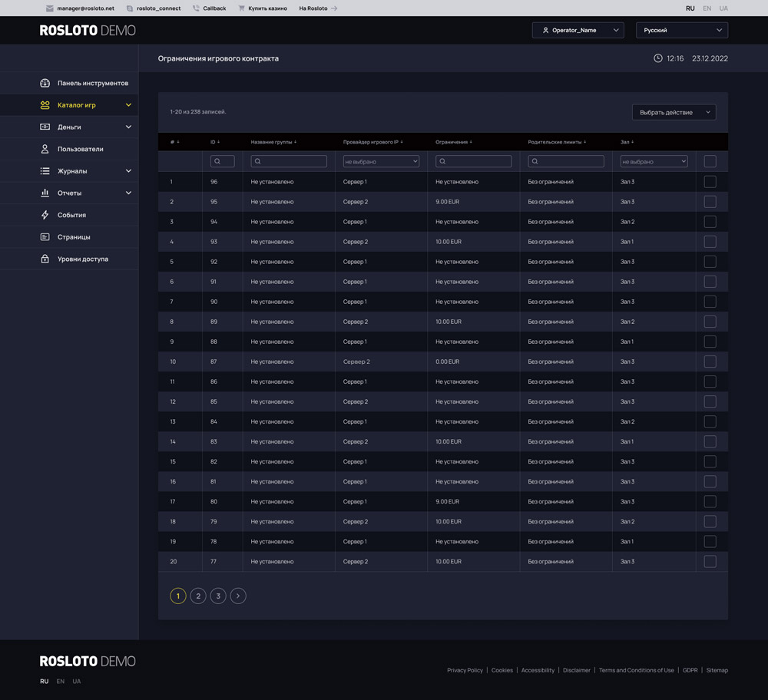Click the shopping cart icon near Купить казино

point(241,8)
